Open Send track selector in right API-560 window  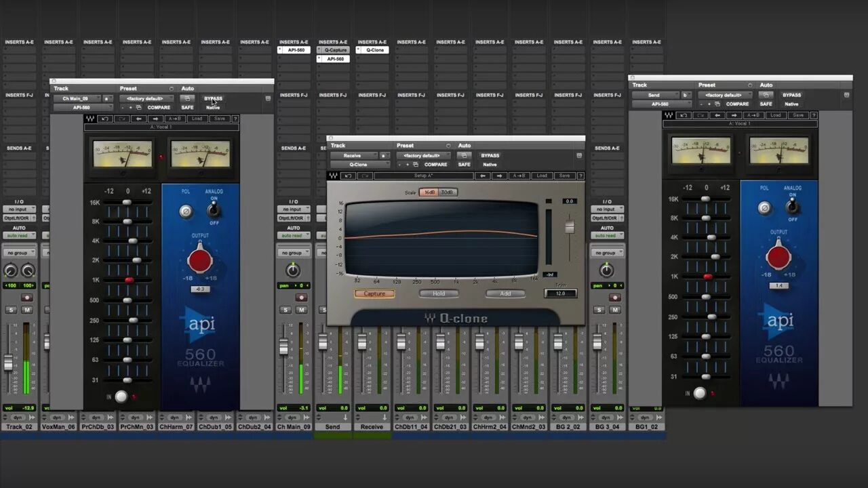[x=656, y=95]
